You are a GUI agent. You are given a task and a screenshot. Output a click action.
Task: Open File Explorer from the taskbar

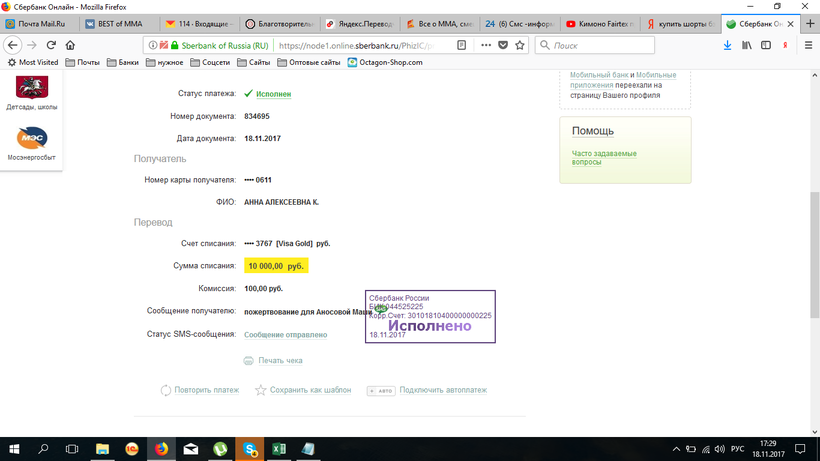click(102, 449)
